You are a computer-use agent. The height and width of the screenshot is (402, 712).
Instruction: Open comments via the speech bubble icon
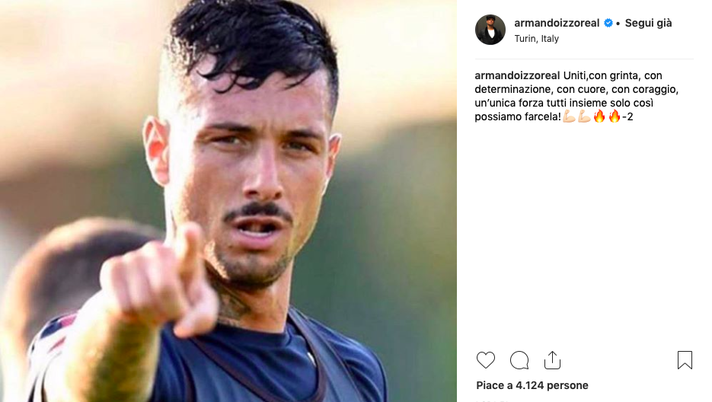pos(519,361)
